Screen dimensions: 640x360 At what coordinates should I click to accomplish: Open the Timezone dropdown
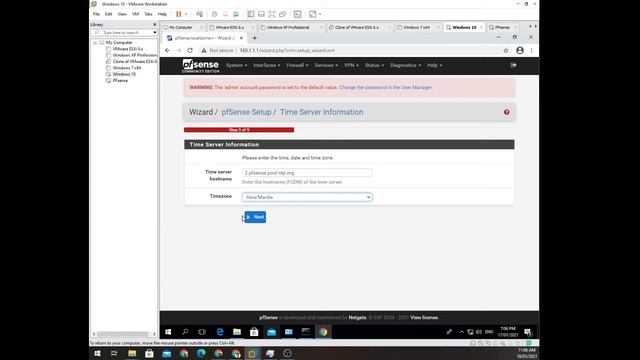tap(307, 197)
